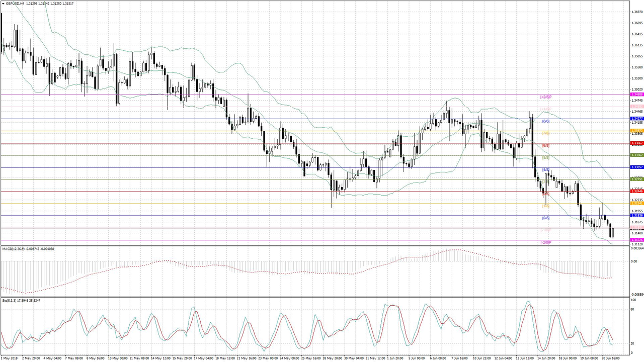Click the 10 May 00:00 time axis label

coord(118,358)
